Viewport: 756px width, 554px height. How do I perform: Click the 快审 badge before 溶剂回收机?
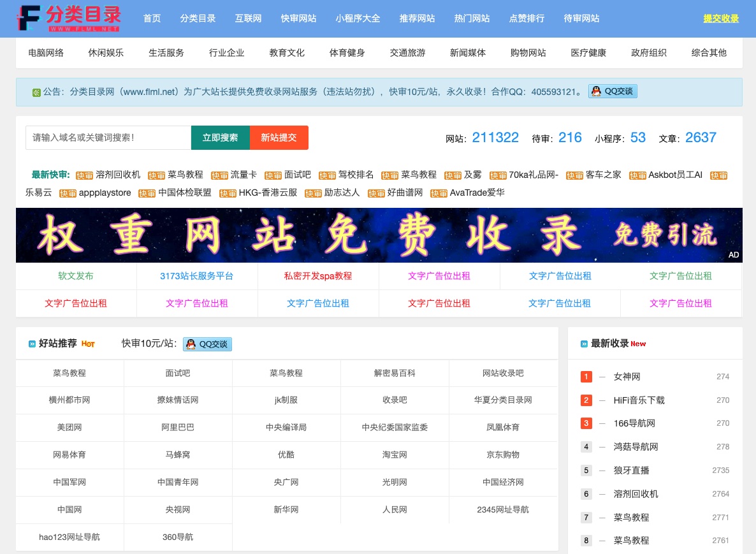[84, 175]
